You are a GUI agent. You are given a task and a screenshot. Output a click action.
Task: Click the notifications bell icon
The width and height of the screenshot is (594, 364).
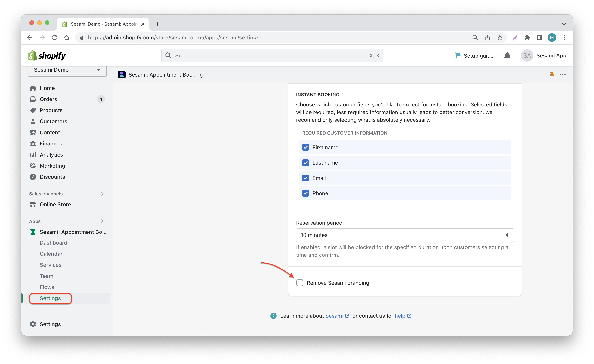(507, 56)
